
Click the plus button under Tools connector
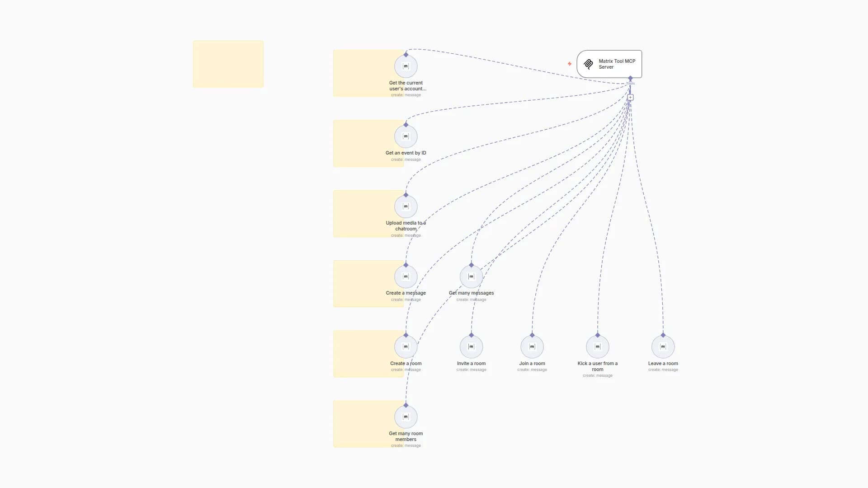click(630, 98)
